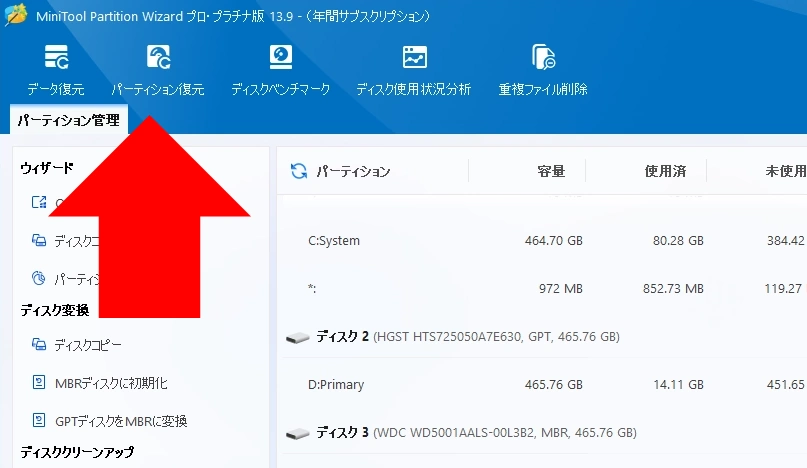807x468 pixels.
Task: Select the C:System partition row
Action: 545,240
